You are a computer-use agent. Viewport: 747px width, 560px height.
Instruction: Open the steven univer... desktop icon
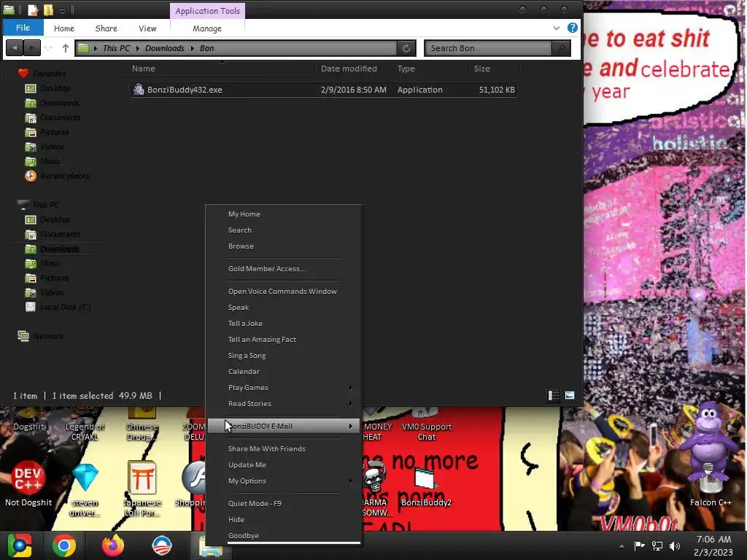85,488
